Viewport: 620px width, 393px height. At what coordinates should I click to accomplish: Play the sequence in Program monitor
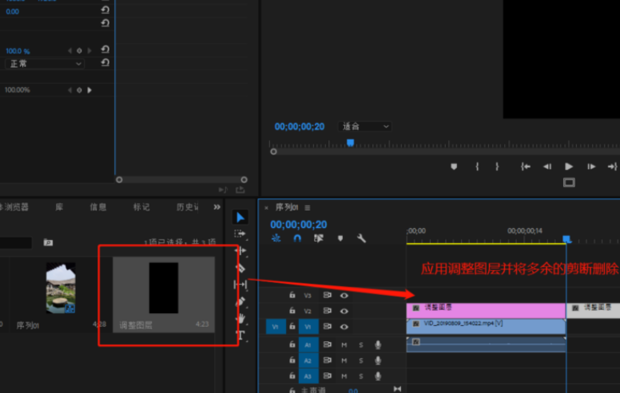click(569, 166)
